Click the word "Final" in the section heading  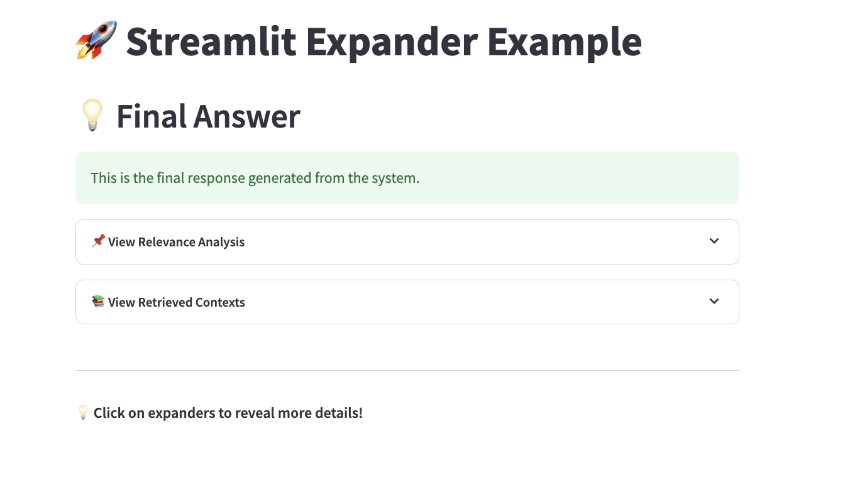pyautogui.click(x=151, y=117)
